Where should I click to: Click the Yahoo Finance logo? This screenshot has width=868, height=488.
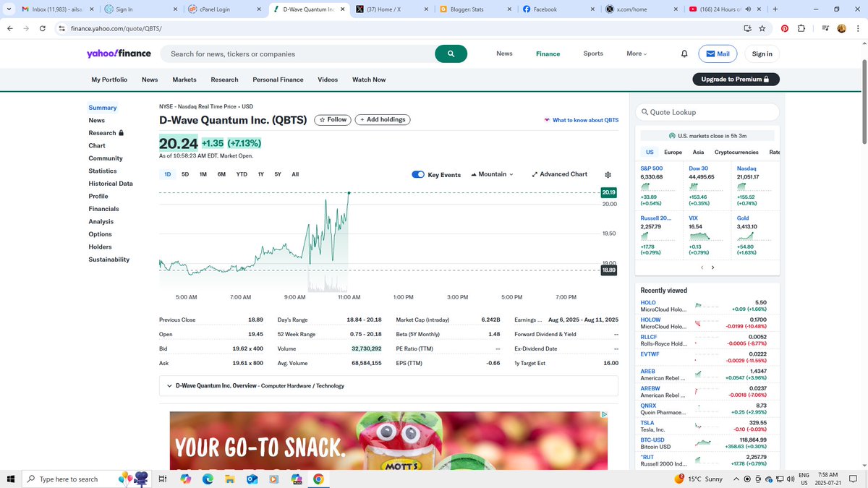(x=119, y=53)
